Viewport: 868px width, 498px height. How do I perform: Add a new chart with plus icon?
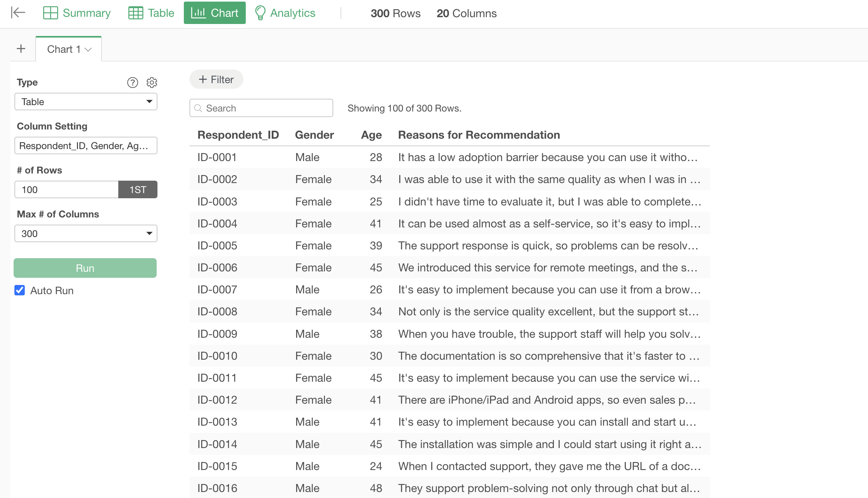coord(21,49)
